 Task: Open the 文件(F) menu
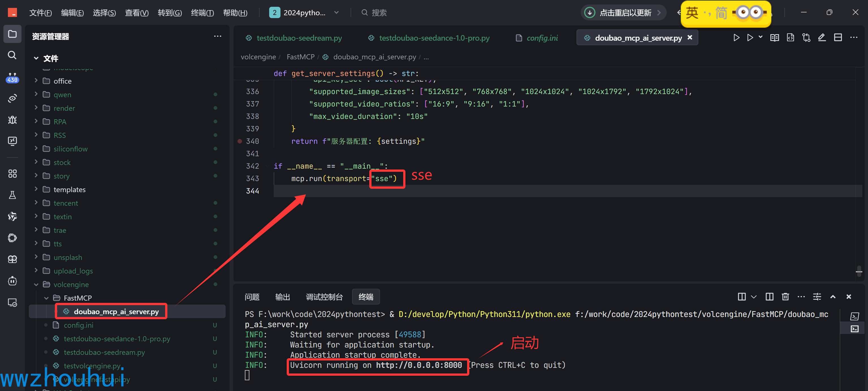click(x=40, y=13)
